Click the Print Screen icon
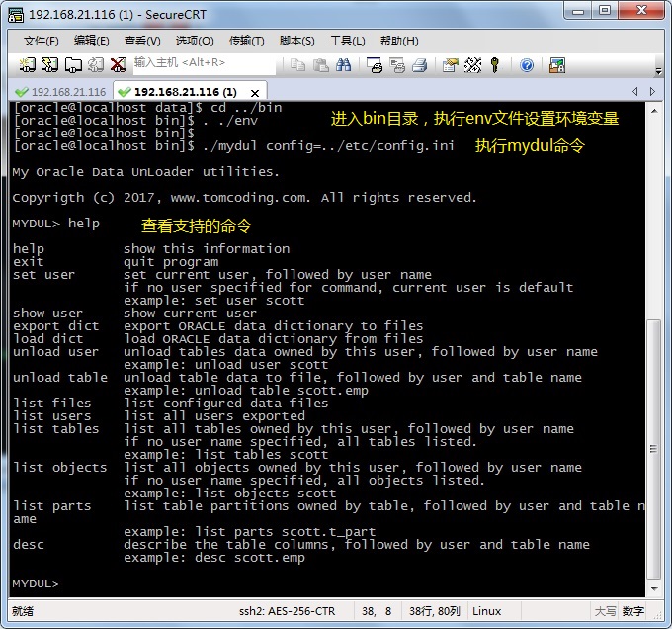The image size is (672, 629). [375, 65]
